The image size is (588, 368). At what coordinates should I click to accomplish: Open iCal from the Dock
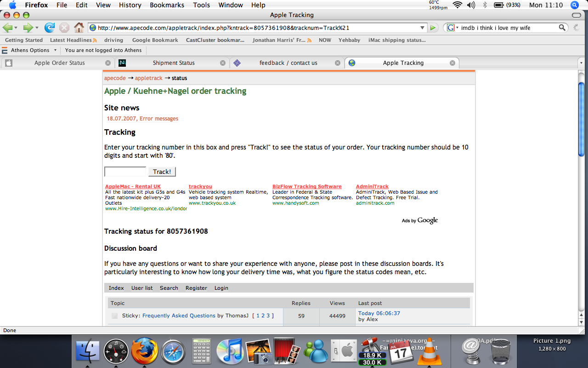click(x=401, y=352)
